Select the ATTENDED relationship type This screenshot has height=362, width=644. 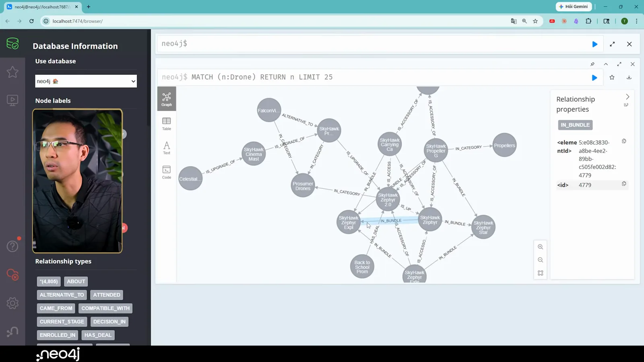coord(107,295)
